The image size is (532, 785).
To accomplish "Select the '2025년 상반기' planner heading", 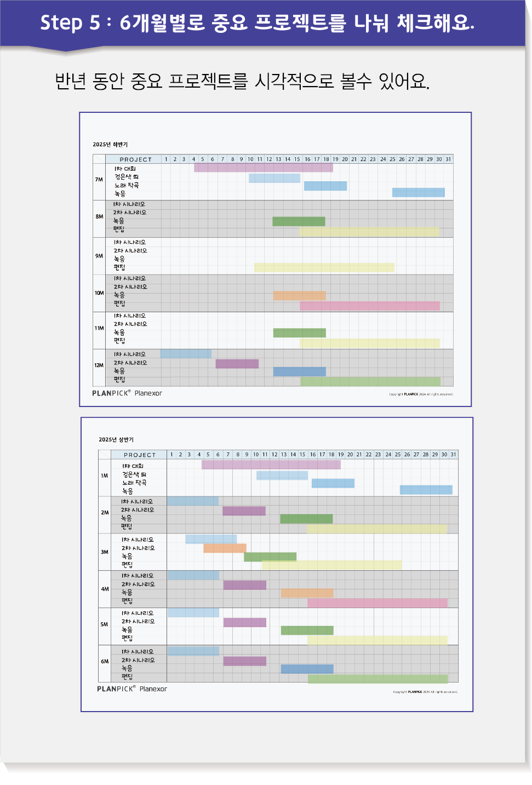I will pyautogui.click(x=116, y=439).
